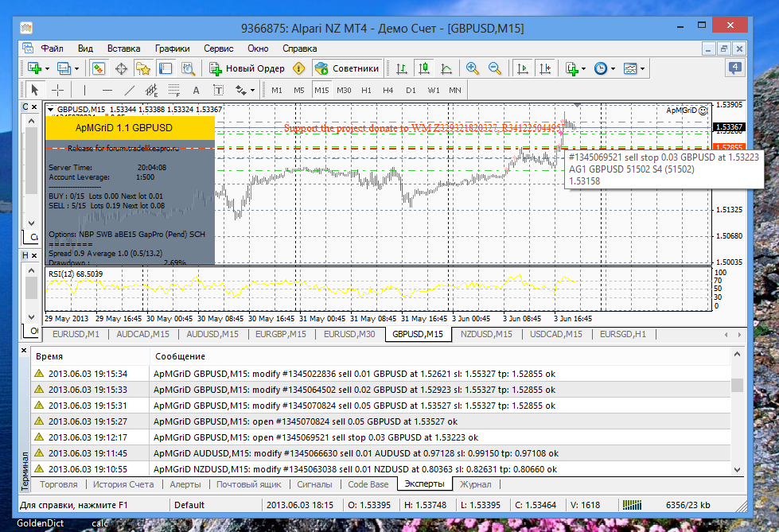
Task: Expand the Profiles dropdown arrow
Action: coord(76,69)
